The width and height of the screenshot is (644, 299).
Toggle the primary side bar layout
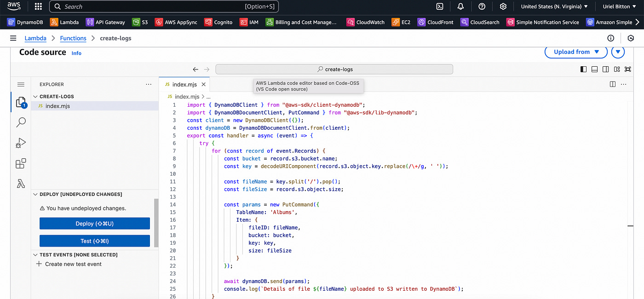pos(584,69)
